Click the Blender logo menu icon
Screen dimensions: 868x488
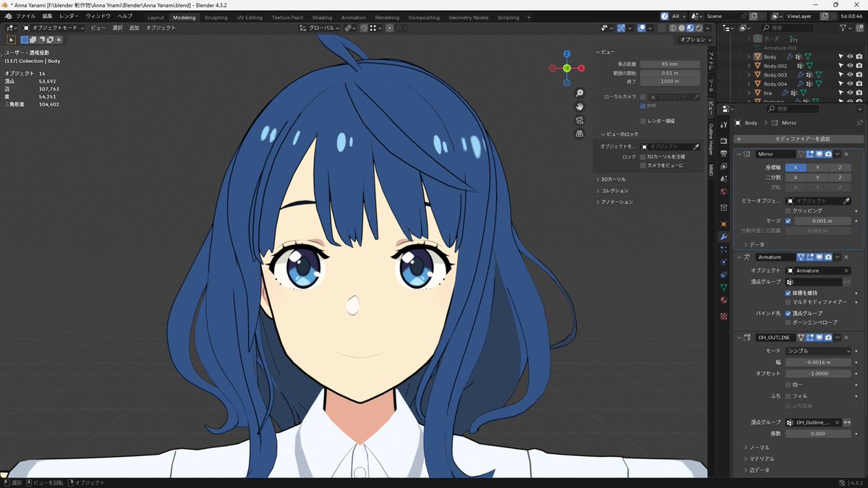pos(7,16)
